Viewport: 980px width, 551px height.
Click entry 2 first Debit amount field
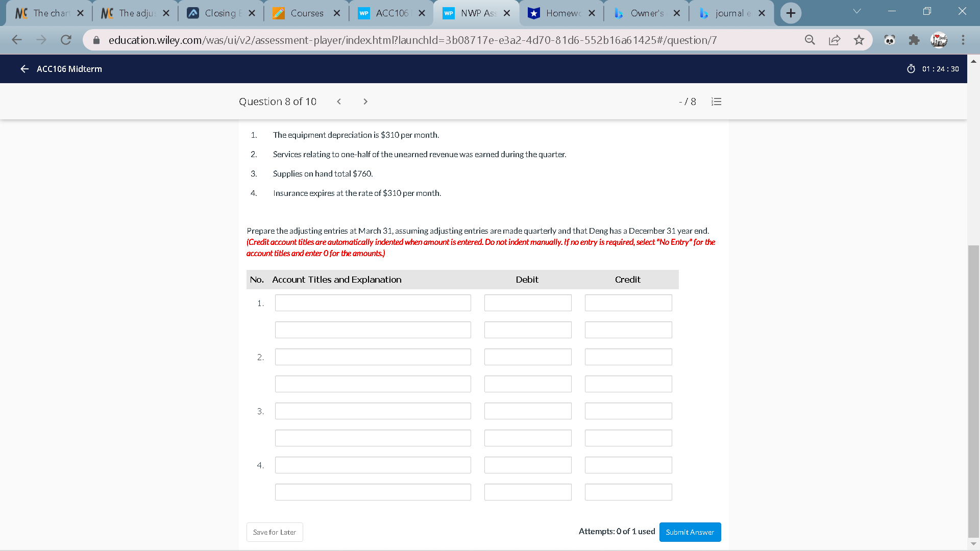click(x=527, y=357)
